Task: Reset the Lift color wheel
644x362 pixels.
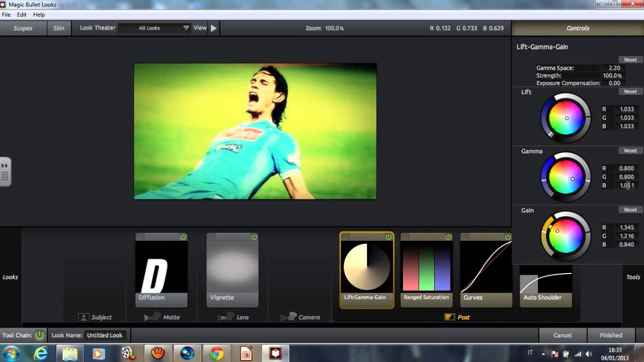Action: point(630,92)
